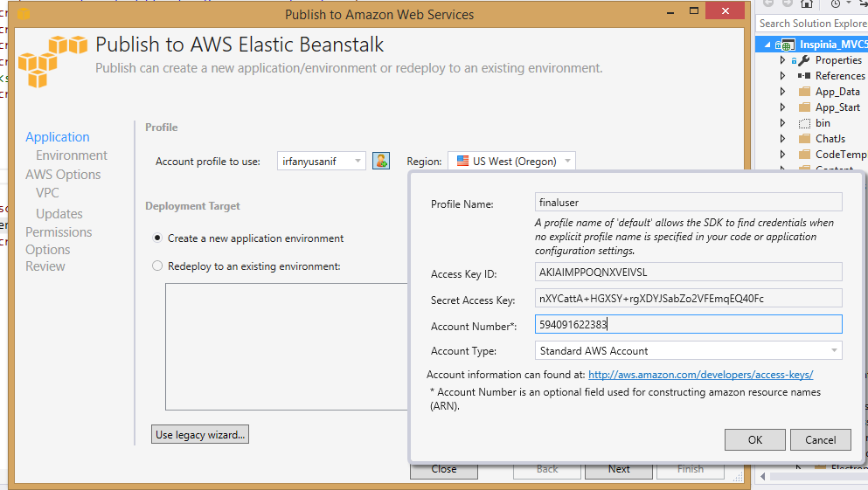
Task: Expand the App_Data folder
Action: [782, 91]
